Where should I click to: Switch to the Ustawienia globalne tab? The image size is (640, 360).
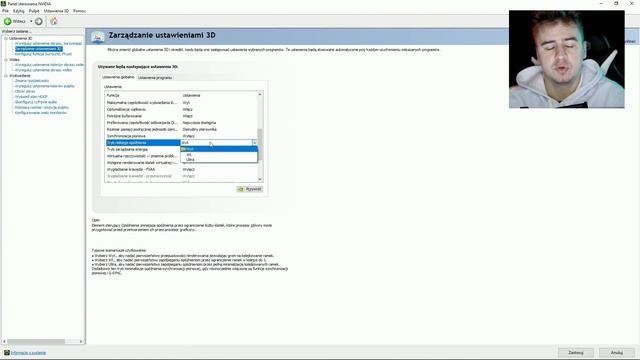click(x=118, y=77)
